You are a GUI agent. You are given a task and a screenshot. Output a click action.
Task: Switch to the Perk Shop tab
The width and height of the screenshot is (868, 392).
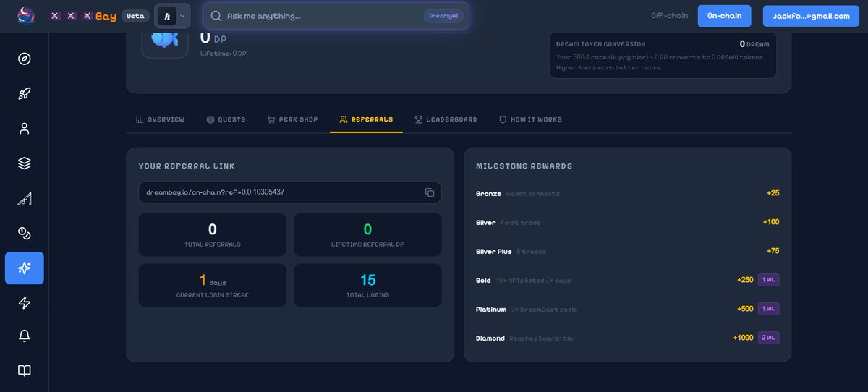[292, 119]
